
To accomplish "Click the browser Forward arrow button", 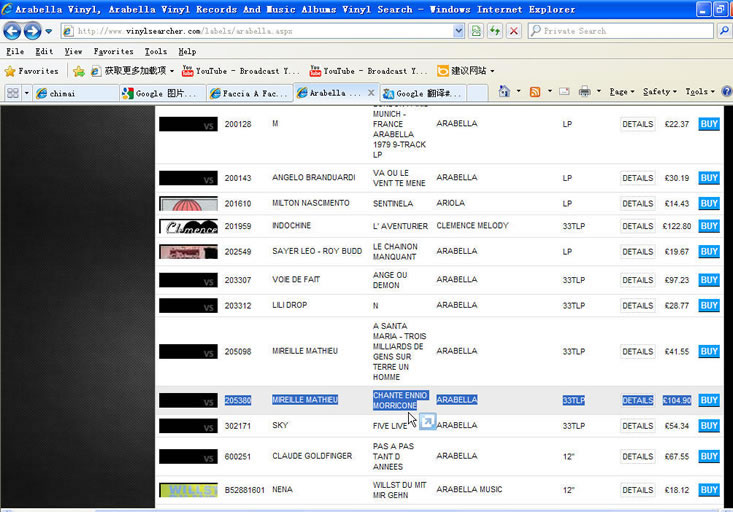I will click(32, 31).
